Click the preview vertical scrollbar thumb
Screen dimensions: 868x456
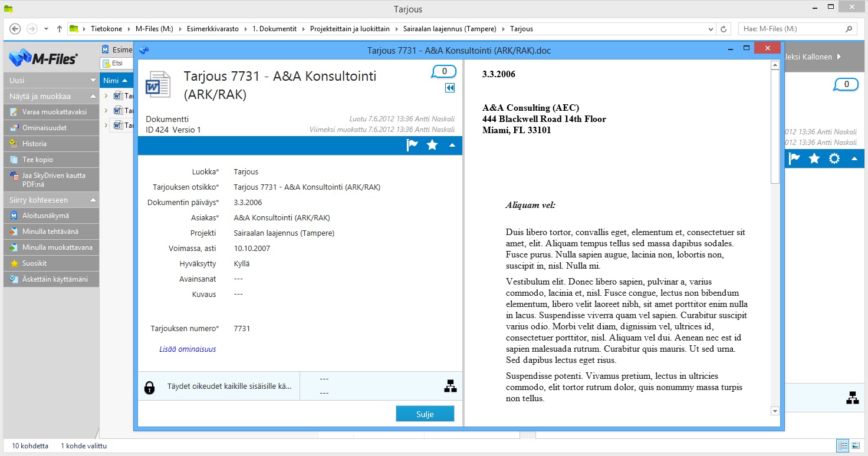coord(775,127)
